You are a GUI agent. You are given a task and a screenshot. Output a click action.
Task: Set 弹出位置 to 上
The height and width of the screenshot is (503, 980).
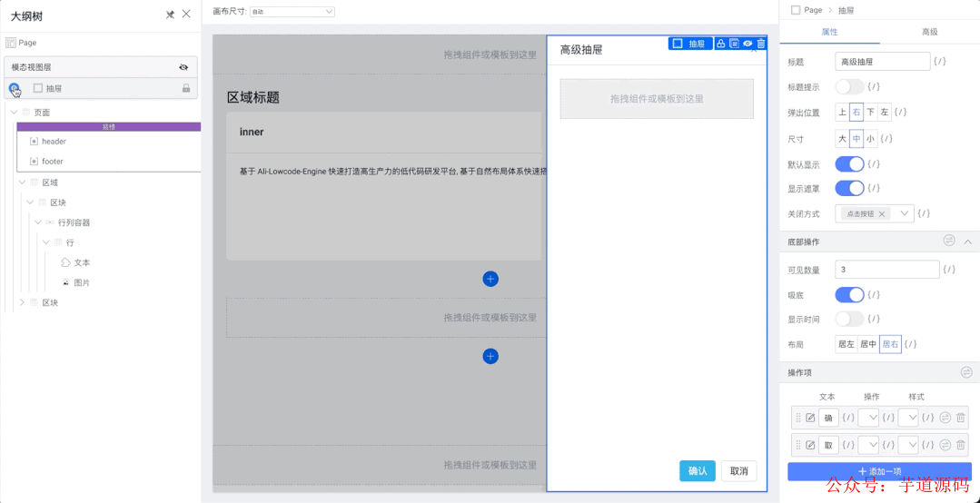(843, 113)
